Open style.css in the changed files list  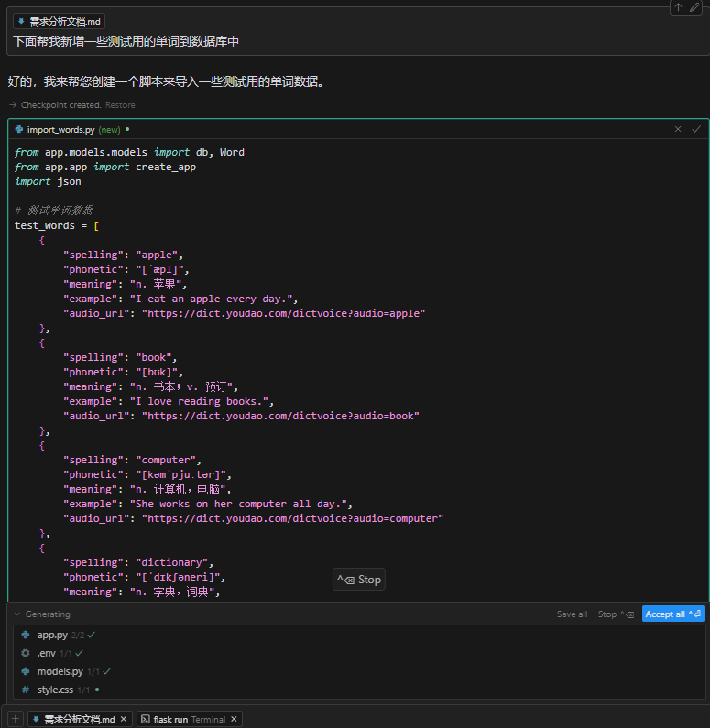(x=55, y=690)
